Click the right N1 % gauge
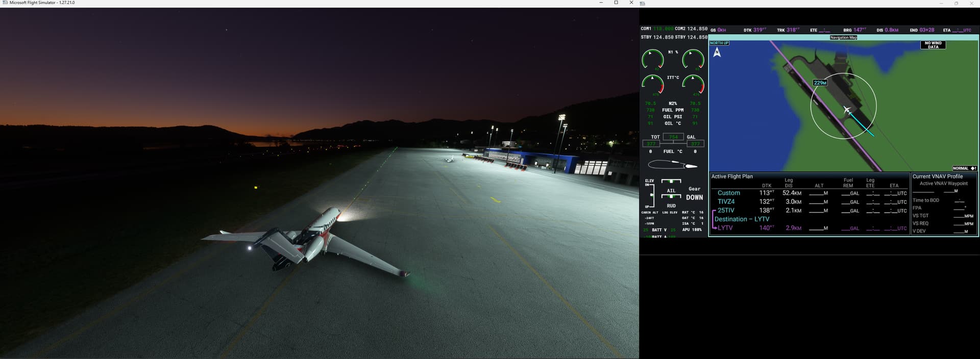The height and width of the screenshot is (359, 980). tap(693, 60)
